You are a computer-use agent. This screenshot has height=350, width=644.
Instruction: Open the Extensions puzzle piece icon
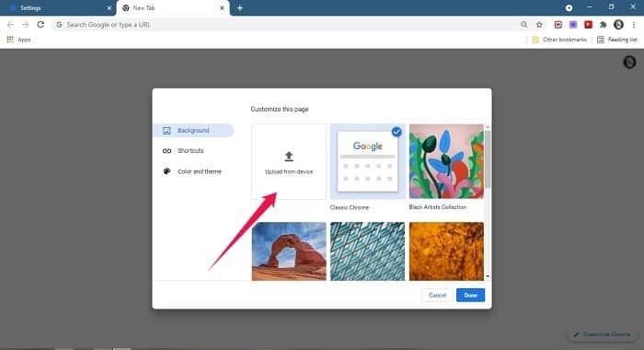pyautogui.click(x=603, y=25)
